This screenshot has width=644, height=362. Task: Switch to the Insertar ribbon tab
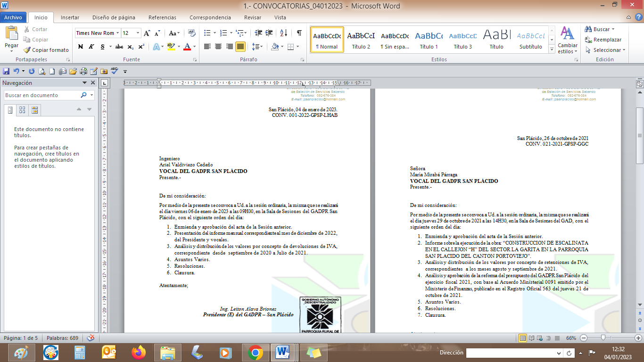70,17
